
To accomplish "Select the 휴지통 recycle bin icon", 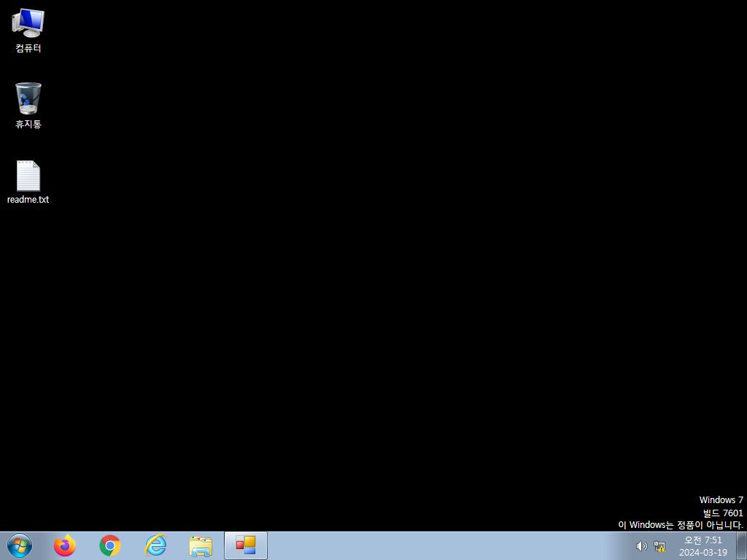I will [28, 98].
